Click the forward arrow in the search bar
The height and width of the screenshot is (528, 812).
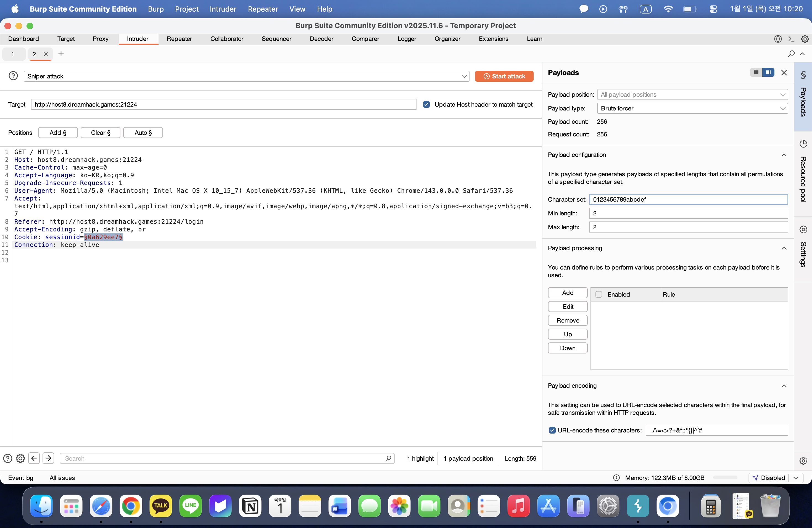tap(48, 458)
